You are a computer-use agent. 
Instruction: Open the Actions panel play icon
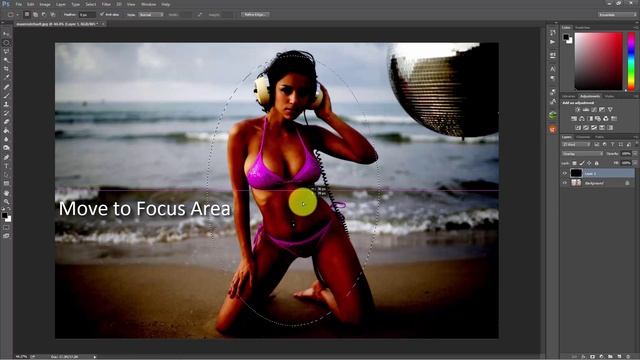point(553,42)
